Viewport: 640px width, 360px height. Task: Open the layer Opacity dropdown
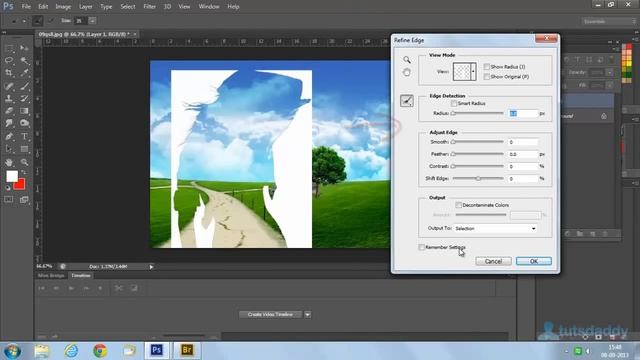click(x=609, y=72)
